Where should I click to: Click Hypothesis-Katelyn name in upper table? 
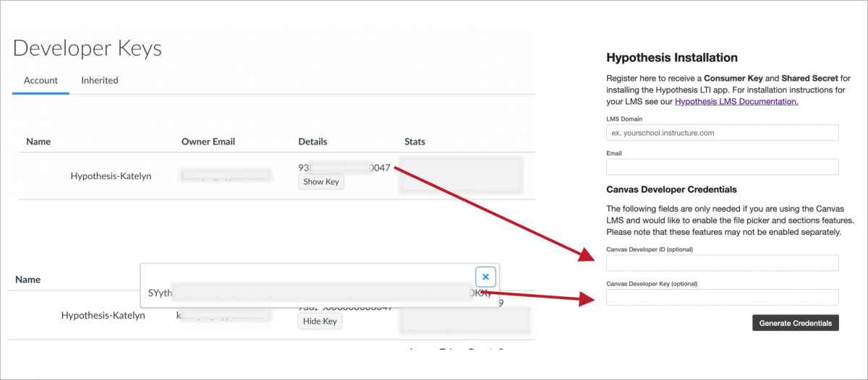point(111,176)
